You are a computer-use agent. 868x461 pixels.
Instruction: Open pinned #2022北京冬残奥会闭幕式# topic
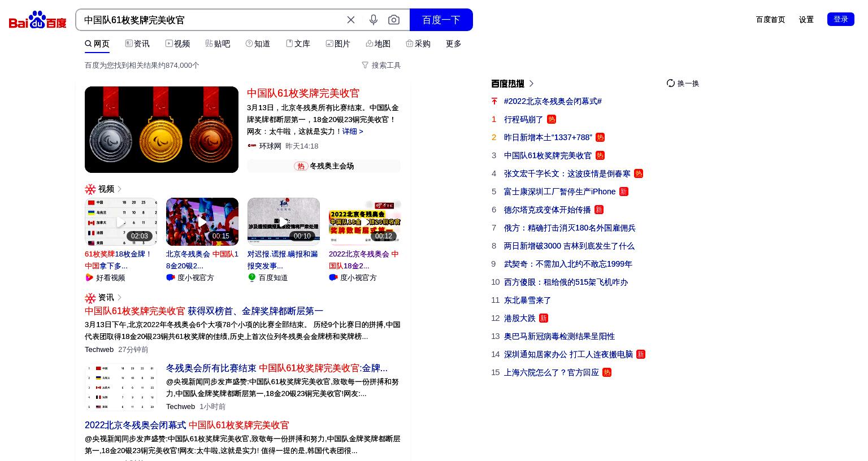[x=553, y=101]
